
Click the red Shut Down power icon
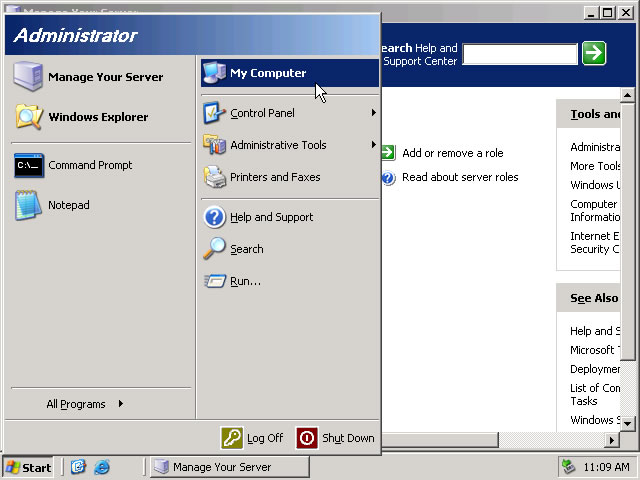[307, 438]
